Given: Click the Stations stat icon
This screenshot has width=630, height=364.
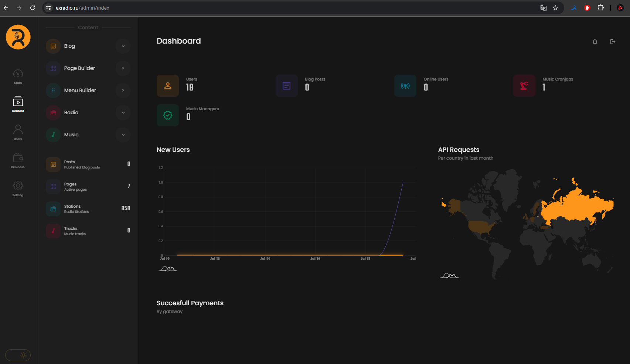Looking at the screenshot, I should 53,209.
